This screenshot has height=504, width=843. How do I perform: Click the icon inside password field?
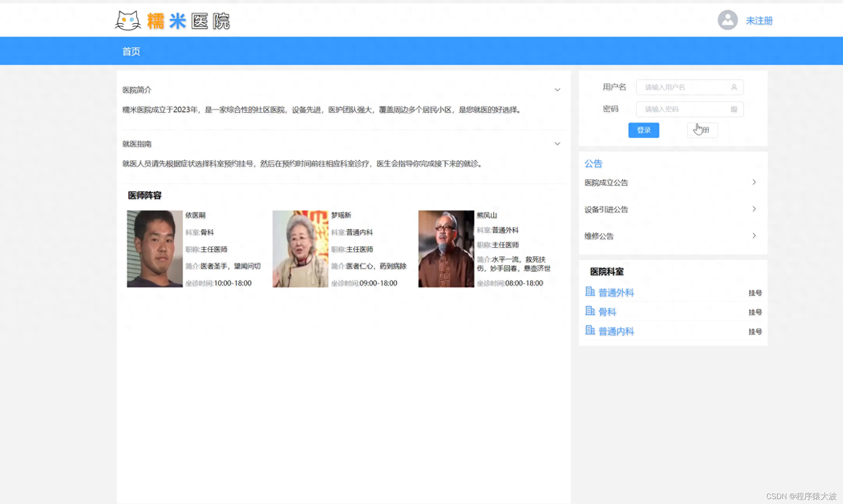734,109
